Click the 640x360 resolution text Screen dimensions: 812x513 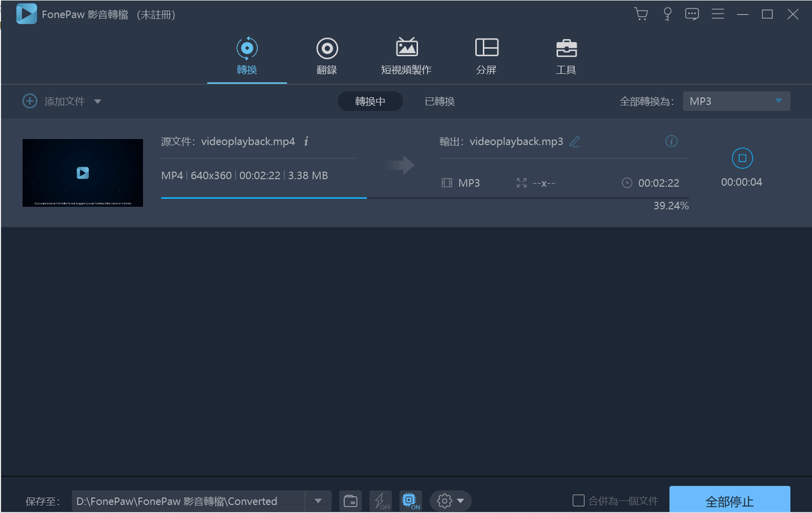click(211, 175)
